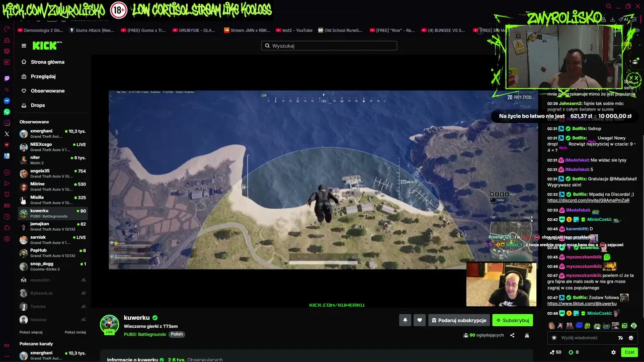Open sarniak channel from sidebar

53,240
